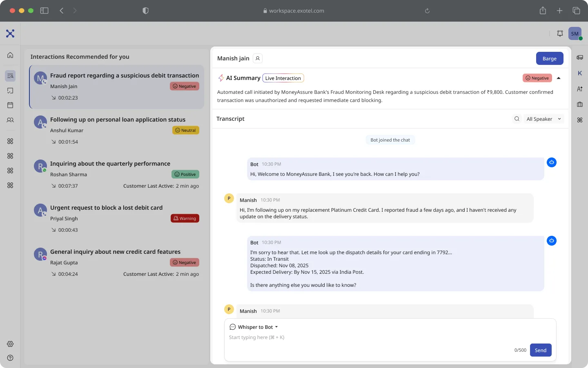Toggle the browser sidebar panel
The width and height of the screenshot is (588, 368).
point(44,11)
